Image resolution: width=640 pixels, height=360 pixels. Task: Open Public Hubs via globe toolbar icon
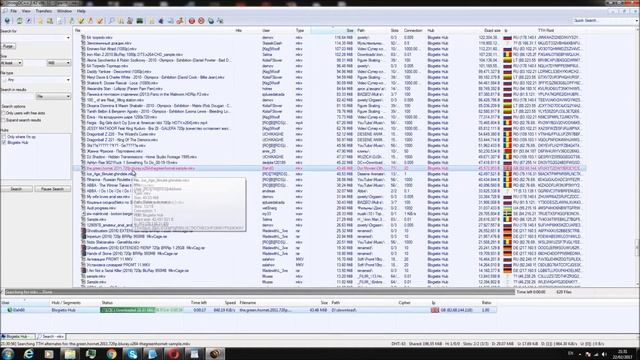(x=7, y=20)
